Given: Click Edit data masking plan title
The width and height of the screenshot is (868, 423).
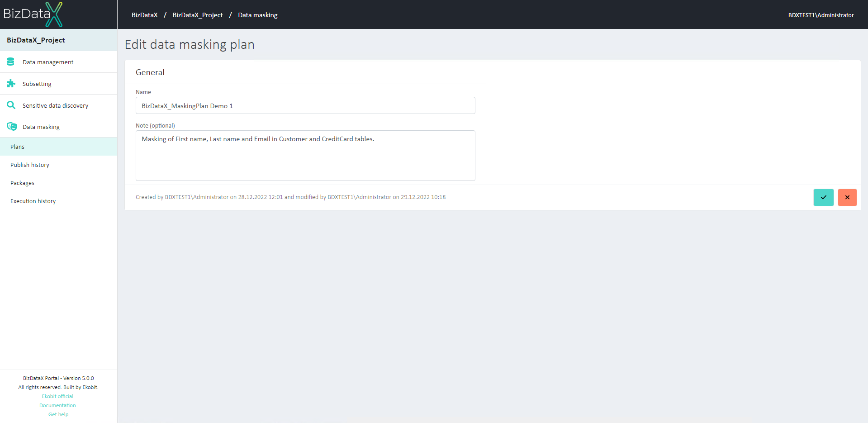Looking at the screenshot, I should [190, 45].
